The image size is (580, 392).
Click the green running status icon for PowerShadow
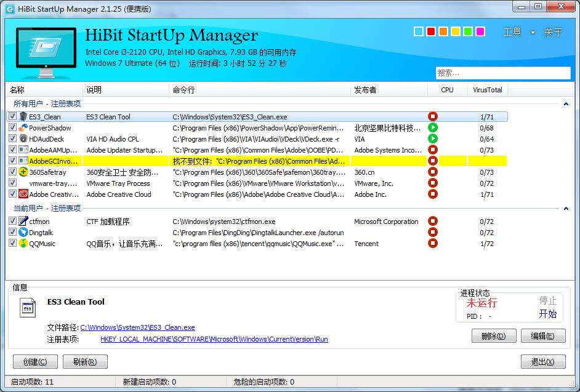point(433,128)
